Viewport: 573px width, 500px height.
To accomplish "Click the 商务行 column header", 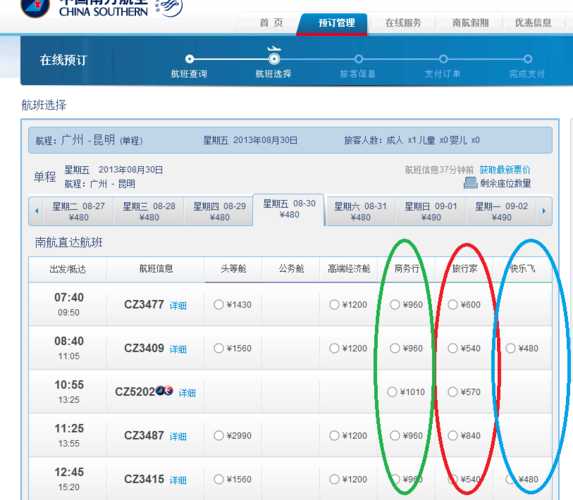I will [x=407, y=269].
